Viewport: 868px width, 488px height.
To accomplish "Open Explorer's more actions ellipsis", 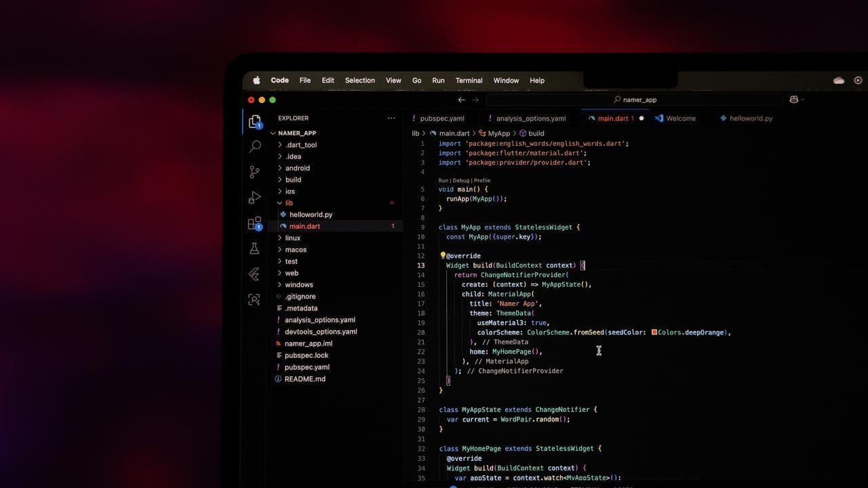I will (x=391, y=118).
